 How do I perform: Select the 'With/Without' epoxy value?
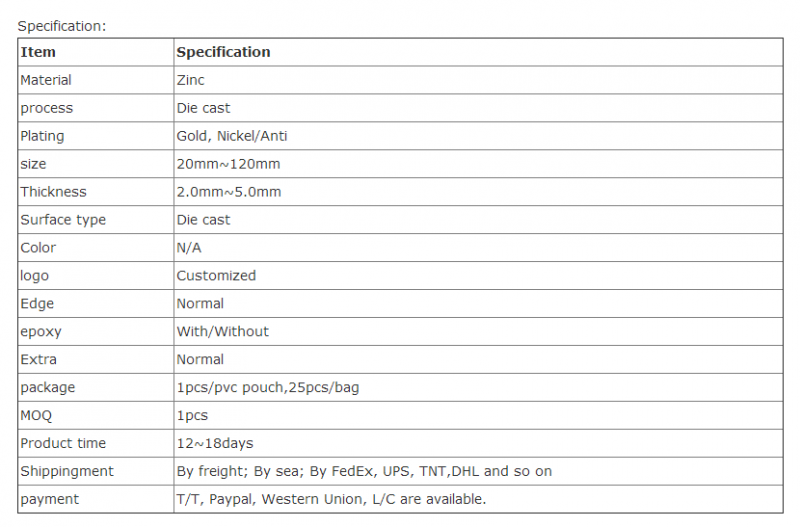(222, 332)
